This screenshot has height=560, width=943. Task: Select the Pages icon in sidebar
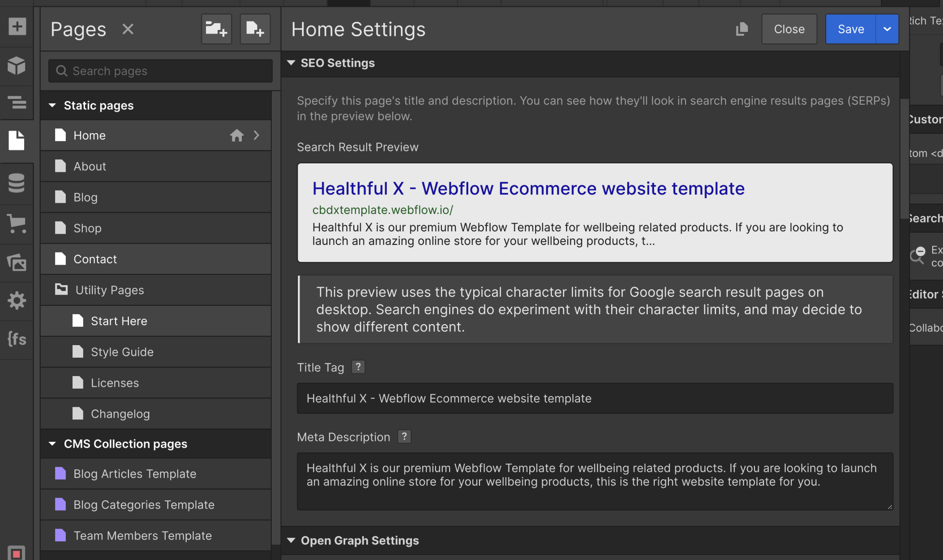[17, 141]
